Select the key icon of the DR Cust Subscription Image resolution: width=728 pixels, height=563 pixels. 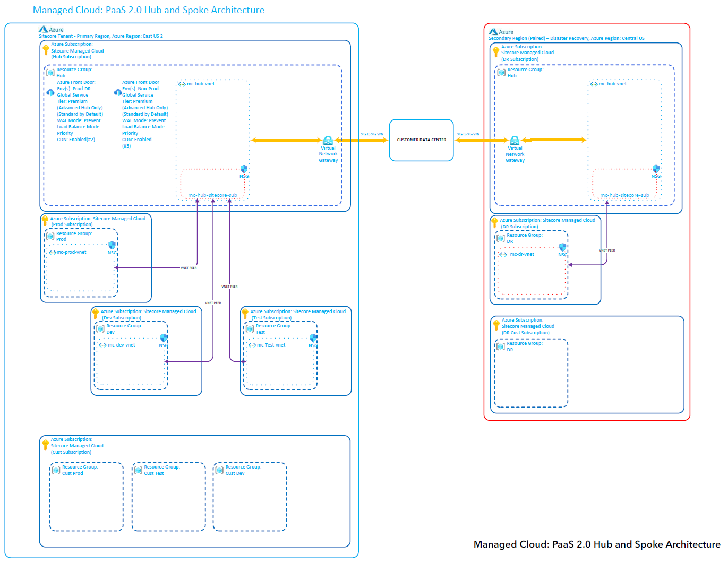496,325
